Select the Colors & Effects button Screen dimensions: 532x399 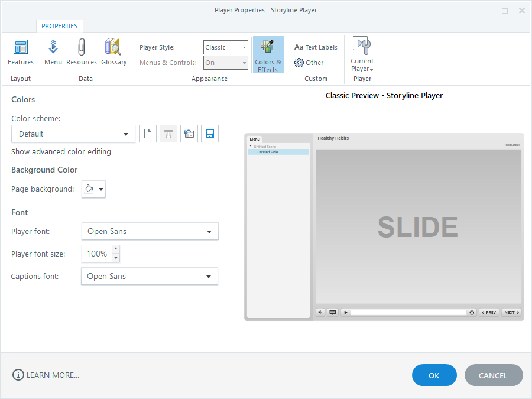268,54
